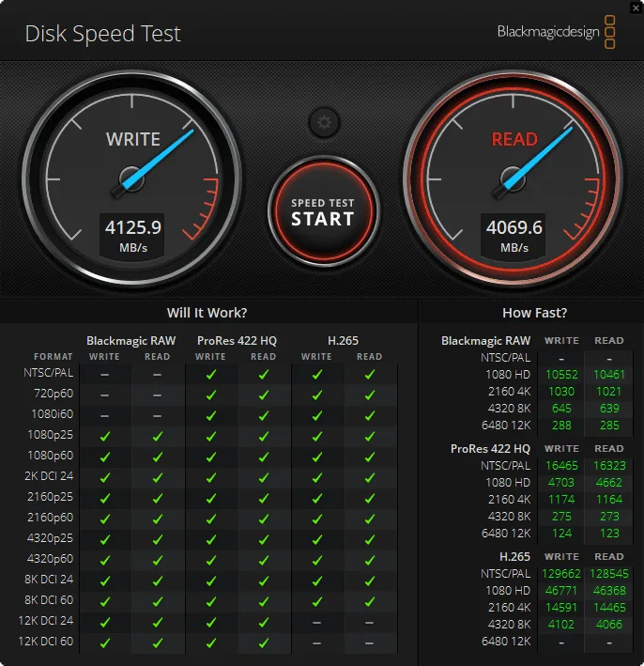Click the 124 ProRes 6480 12K write value
The height and width of the screenshot is (666, 644).
tap(561, 534)
